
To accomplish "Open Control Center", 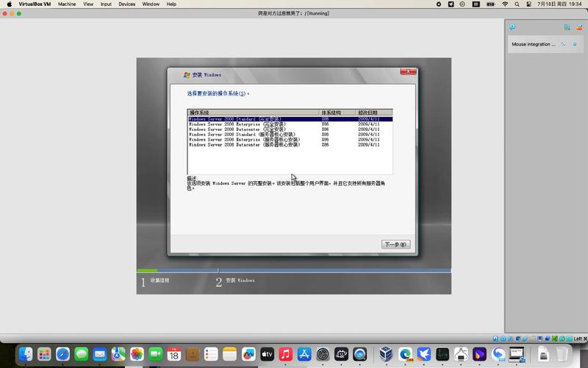I will coord(528,4).
